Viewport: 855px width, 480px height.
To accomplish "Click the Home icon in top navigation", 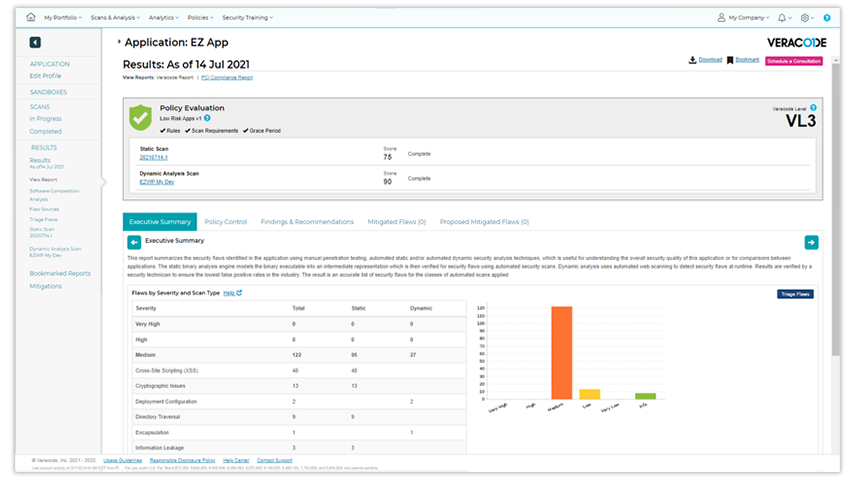I will point(31,17).
